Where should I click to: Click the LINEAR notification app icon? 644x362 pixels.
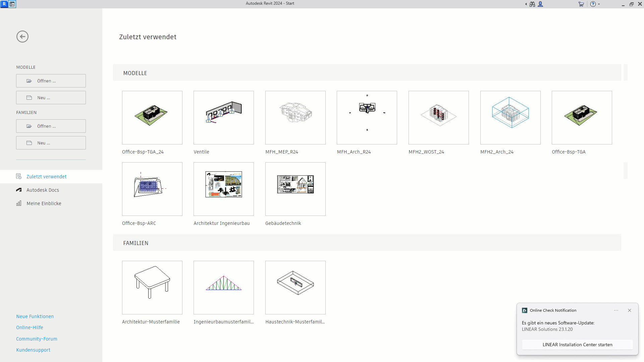click(x=525, y=310)
